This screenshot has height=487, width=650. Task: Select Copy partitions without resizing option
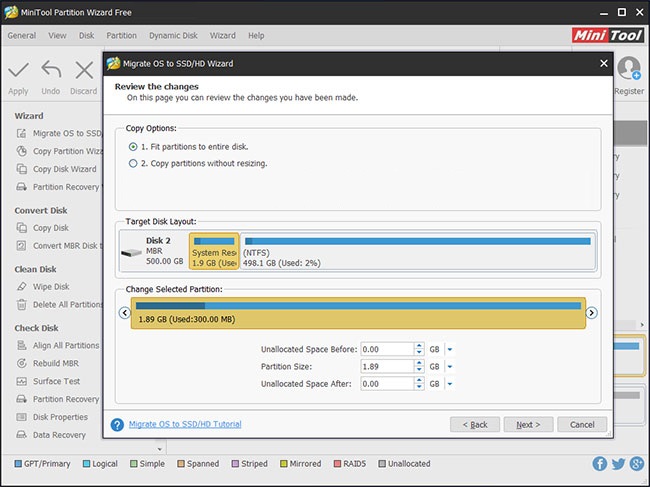click(x=133, y=163)
